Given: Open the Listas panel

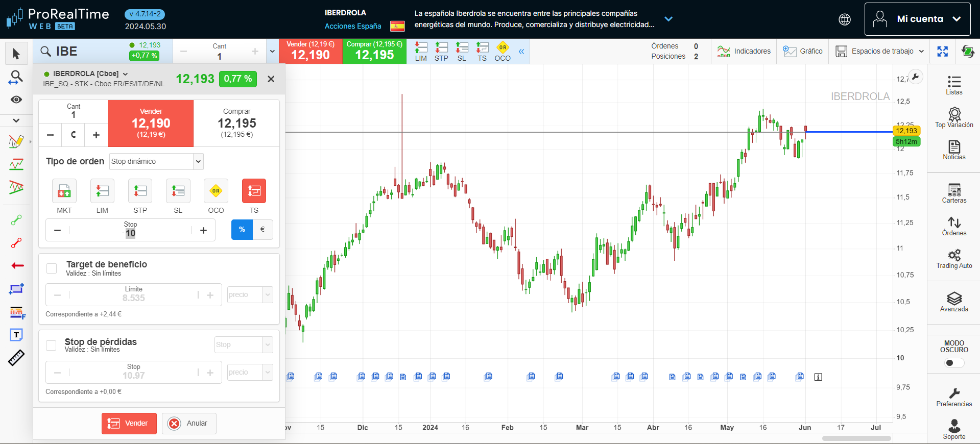Looking at the screenshot, I should pyautogui.click(x=954, y=85).
